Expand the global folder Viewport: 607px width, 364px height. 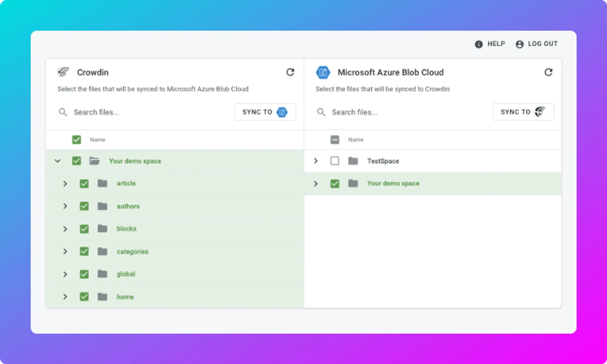(65, 274)
